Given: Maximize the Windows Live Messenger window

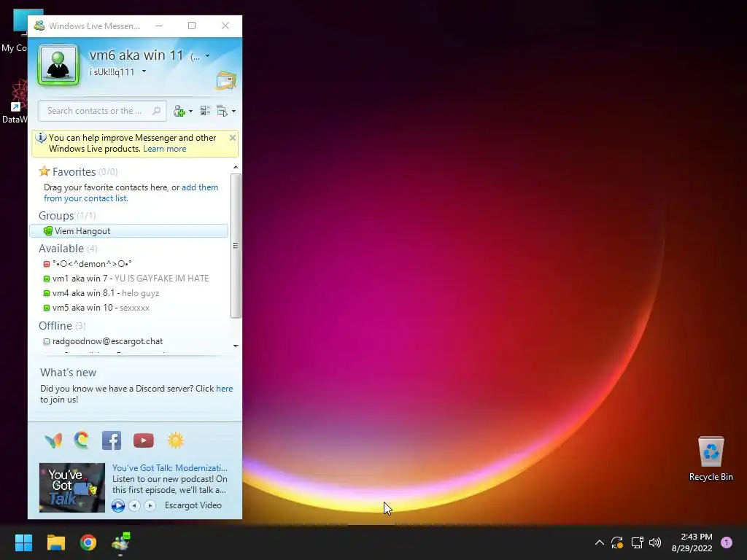Looking at the screenshot, I should point(192,26).
